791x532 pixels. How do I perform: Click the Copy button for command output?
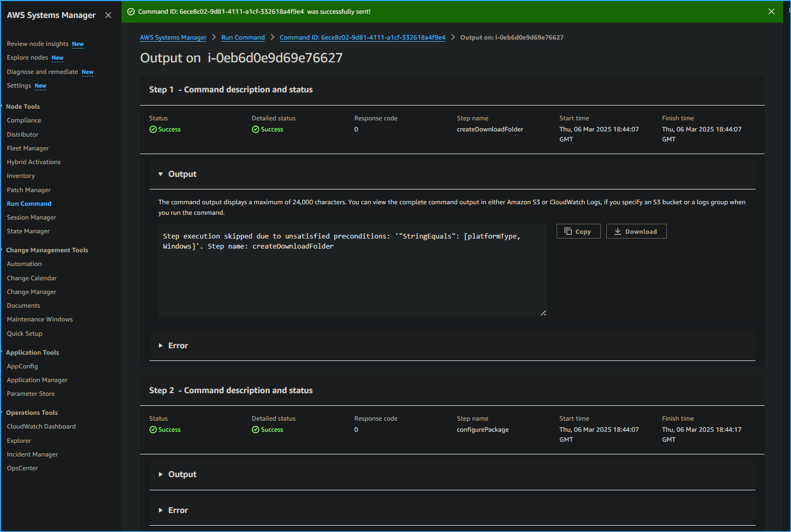[x=578, y=232]
